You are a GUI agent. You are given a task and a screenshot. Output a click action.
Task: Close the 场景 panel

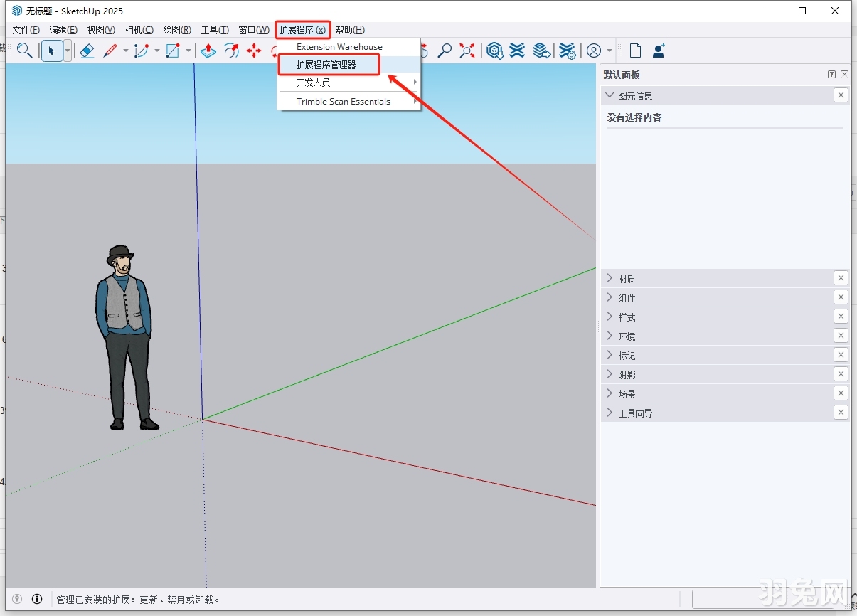[840, 393]
